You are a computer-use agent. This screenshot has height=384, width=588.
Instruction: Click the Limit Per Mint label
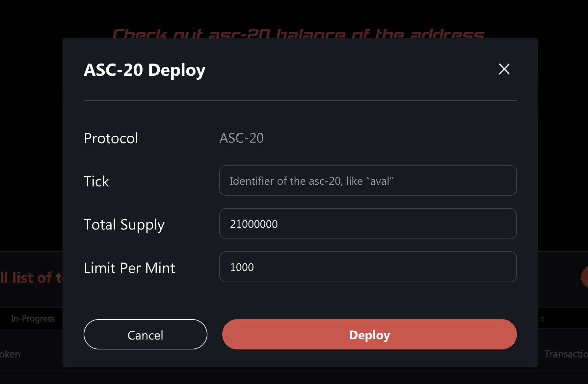[x=129, y=268]
